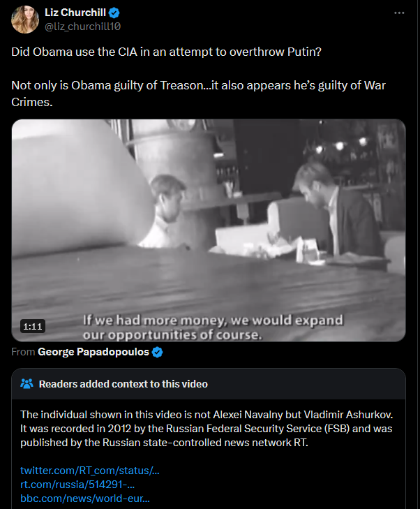Click the 'Treason' sentence in the tweet
This screenshot has height=509, width=420.
(x=198, y=94)
